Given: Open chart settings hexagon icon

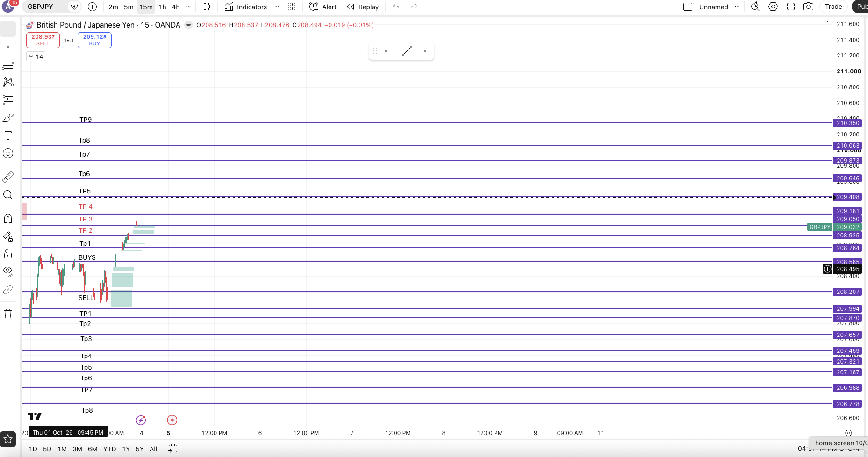Looking at the screenshot, I should point(773,7).
